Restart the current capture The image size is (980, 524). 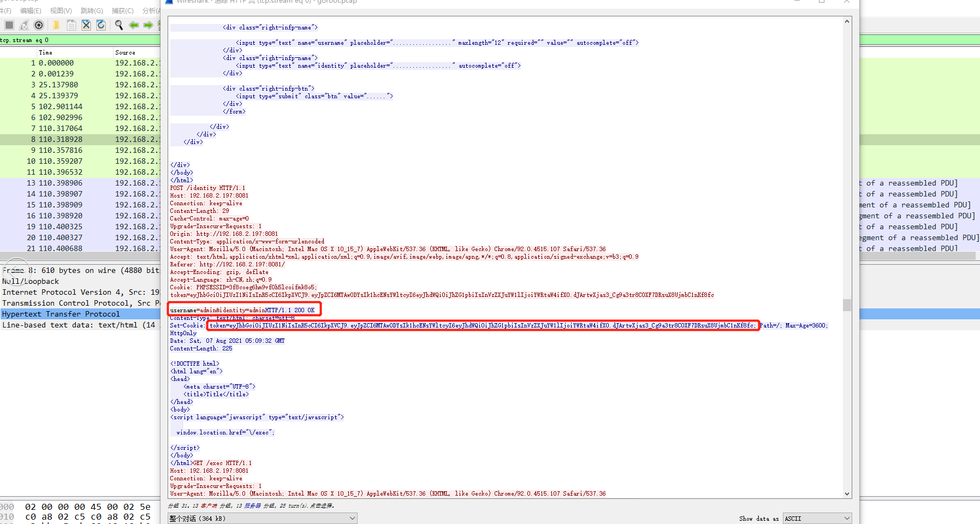coord(24,25)
